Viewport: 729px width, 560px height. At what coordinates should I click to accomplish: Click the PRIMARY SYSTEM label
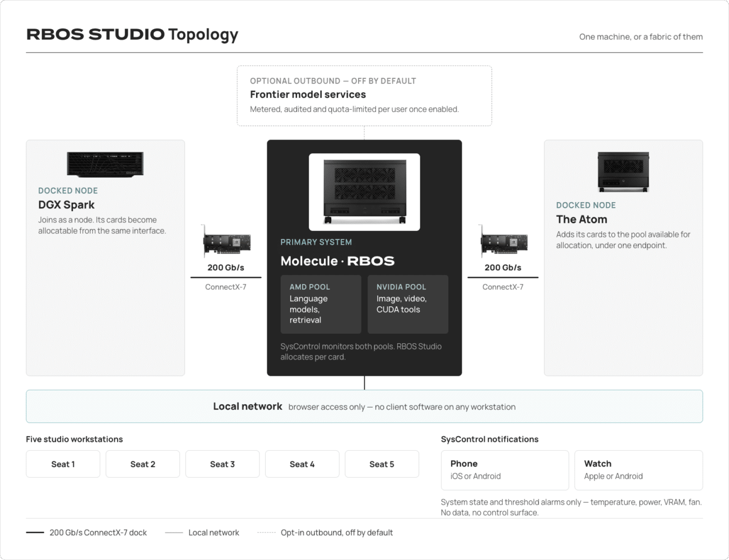click(x=316, y=242)
